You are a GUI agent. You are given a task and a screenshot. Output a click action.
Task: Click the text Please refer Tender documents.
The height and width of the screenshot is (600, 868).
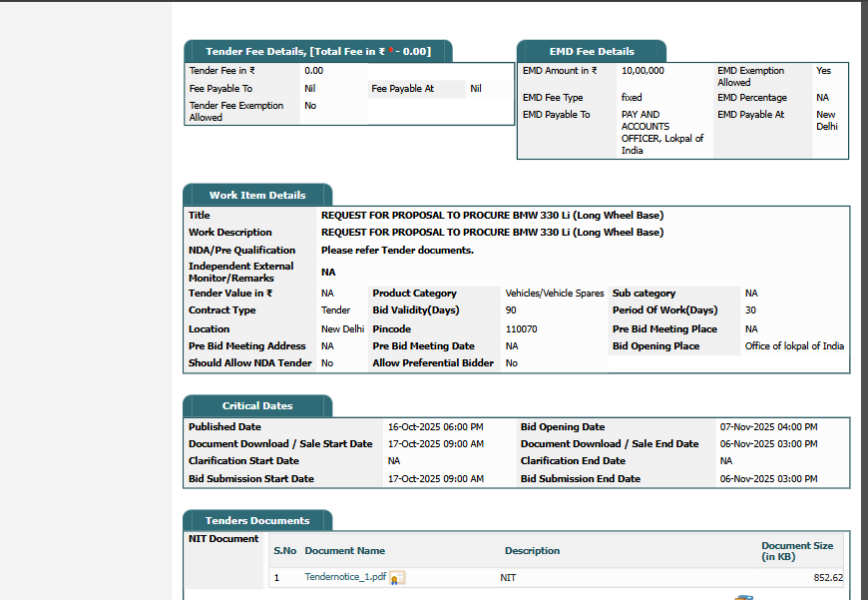(397, 250)
